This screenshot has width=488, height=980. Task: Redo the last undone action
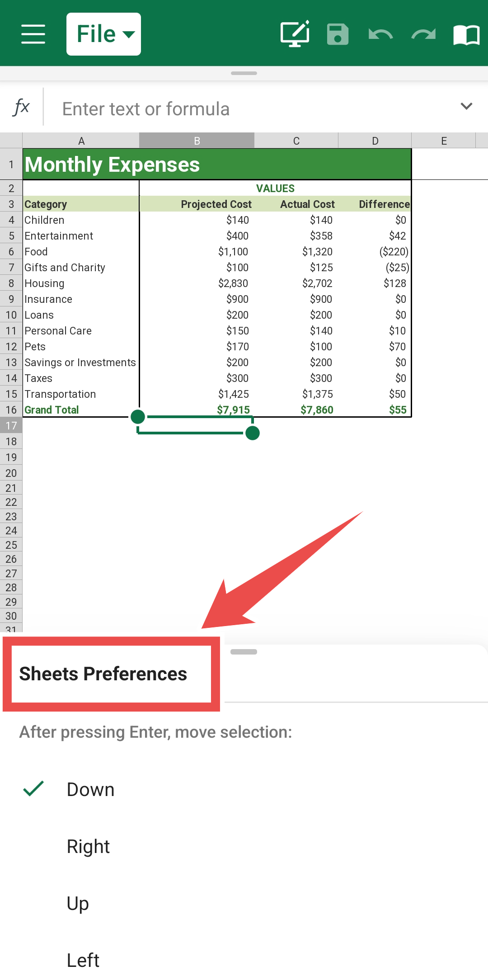click(423, 34)
